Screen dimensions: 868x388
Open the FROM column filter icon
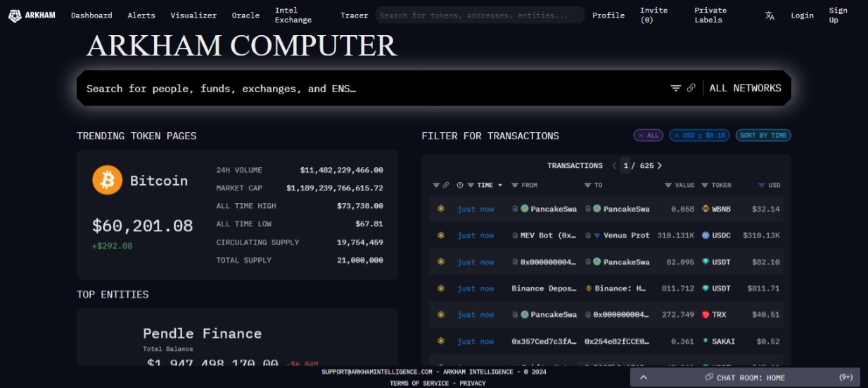coord(515,186)
